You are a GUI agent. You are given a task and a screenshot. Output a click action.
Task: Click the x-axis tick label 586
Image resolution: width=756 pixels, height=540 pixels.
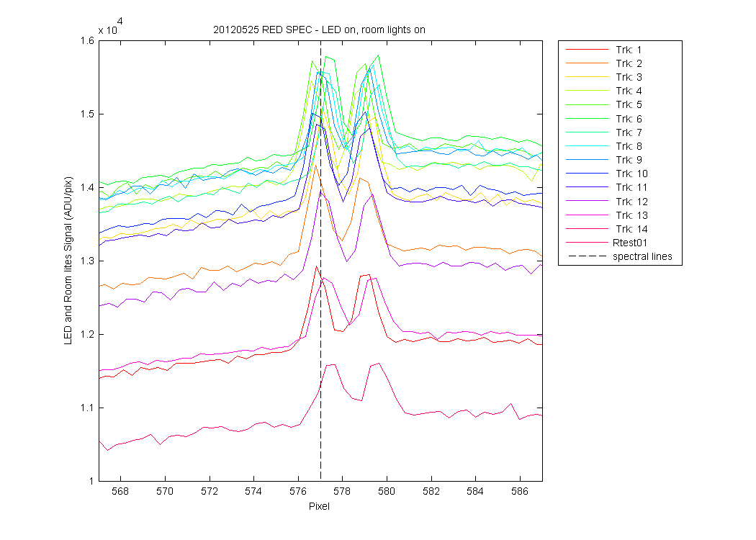(520, 491)
